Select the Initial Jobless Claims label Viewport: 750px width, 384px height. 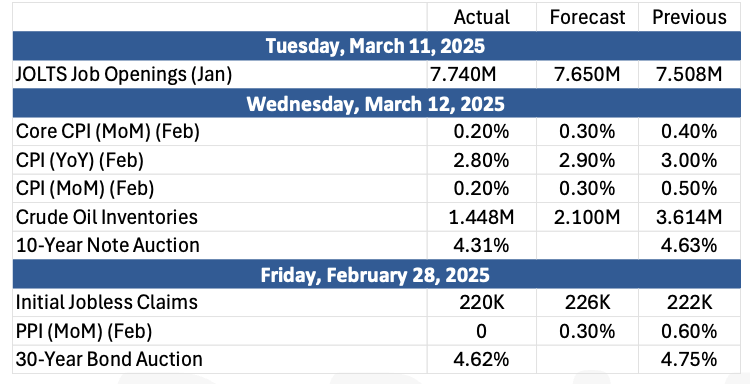106,302
